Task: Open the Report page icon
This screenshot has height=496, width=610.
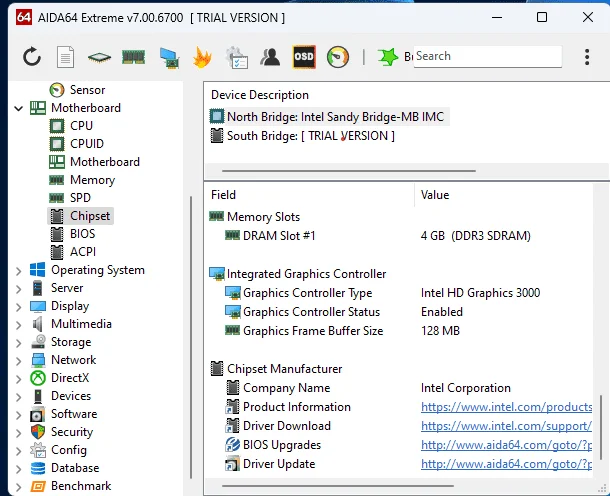Action: (65, 57)
